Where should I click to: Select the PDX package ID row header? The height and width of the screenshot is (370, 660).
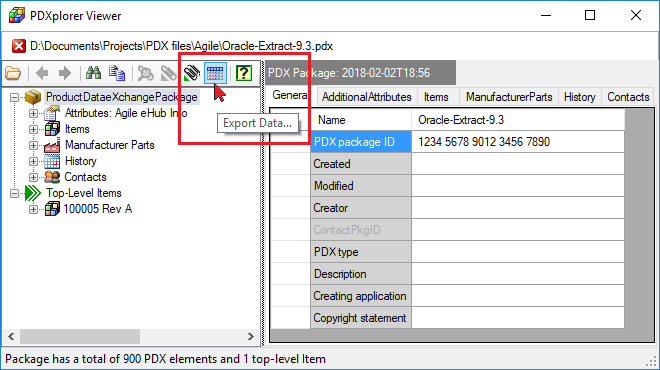(x=361, y=142)
